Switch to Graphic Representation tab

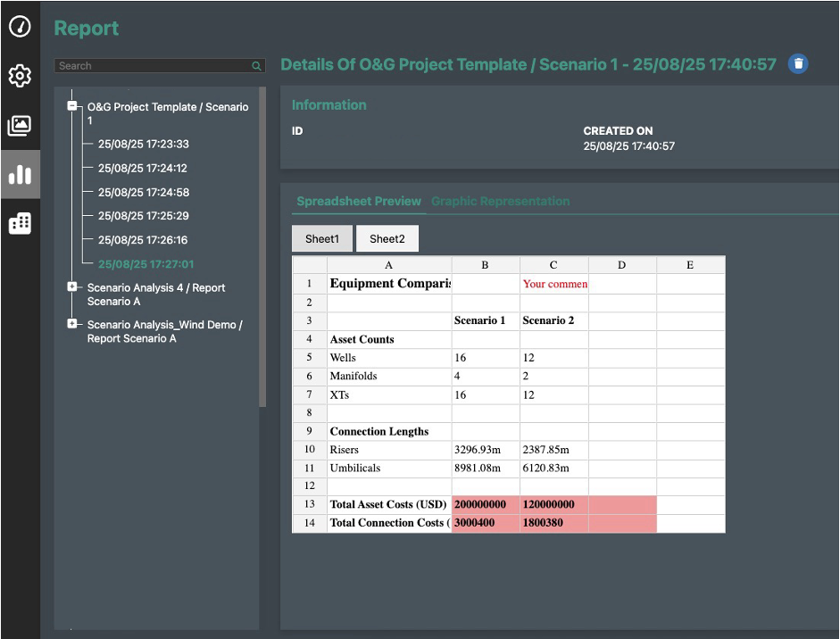[x=500, y=202]
